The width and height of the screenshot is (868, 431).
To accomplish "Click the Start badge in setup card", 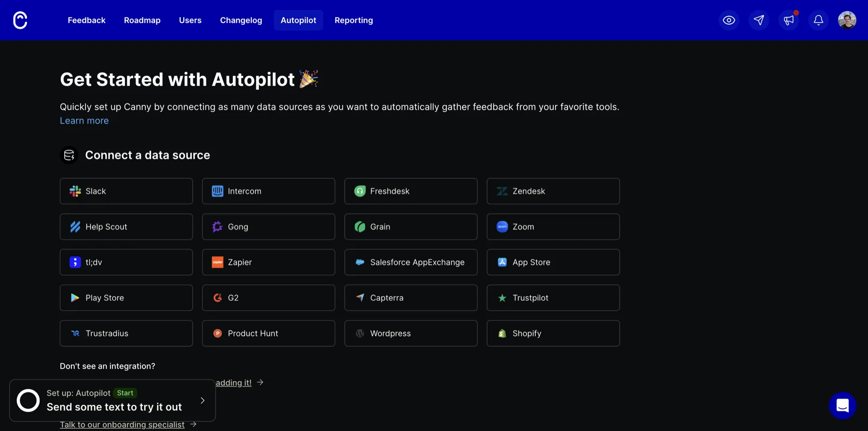I will pyautogui.click(x=125, y=393).
